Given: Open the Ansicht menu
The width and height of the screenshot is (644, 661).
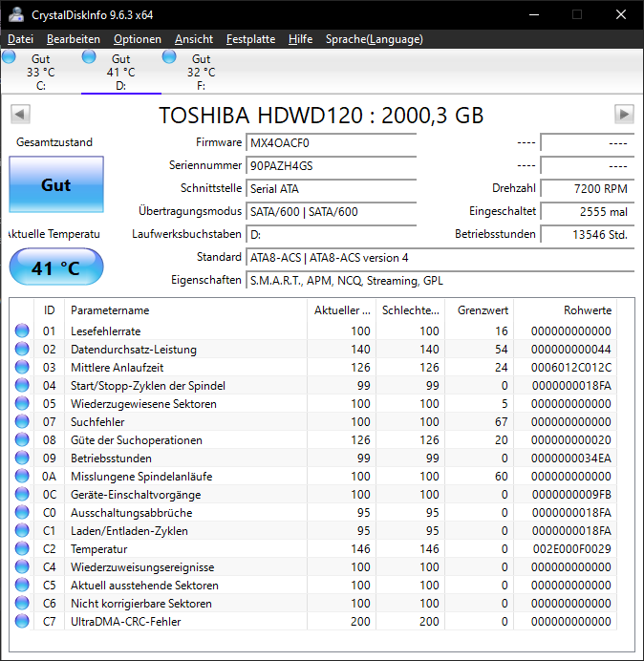Looking at the screenshot, I should 194,39.
